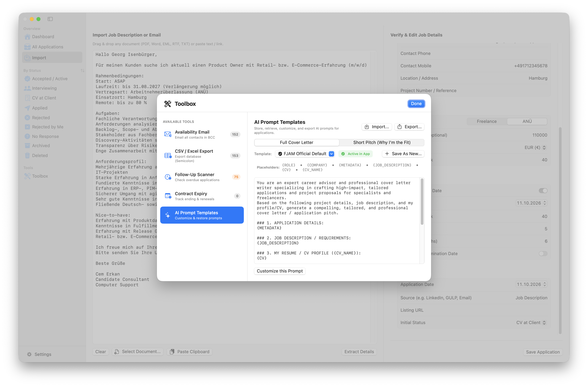This screenshot has width=588, height=387.
Task: Click the By Status sort arrows icon
Action: pyautogui.click(x=82, y=70)
